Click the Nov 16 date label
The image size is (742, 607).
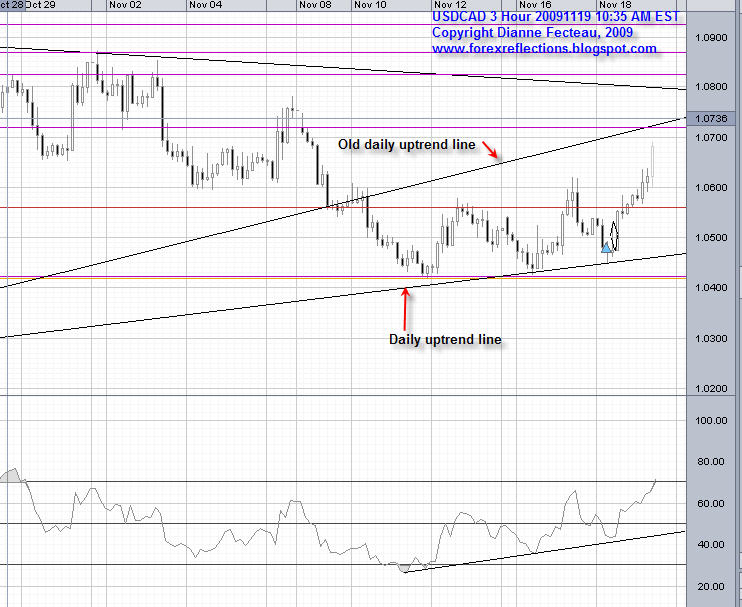pyautogui.click(x=535, y=5)
